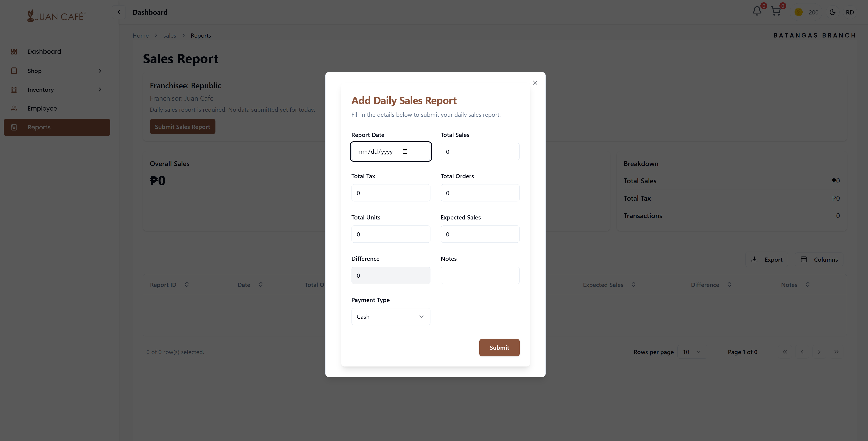The image size is (868, 441).
Task: Submit the daily sales report form
Action: point(499,347)
